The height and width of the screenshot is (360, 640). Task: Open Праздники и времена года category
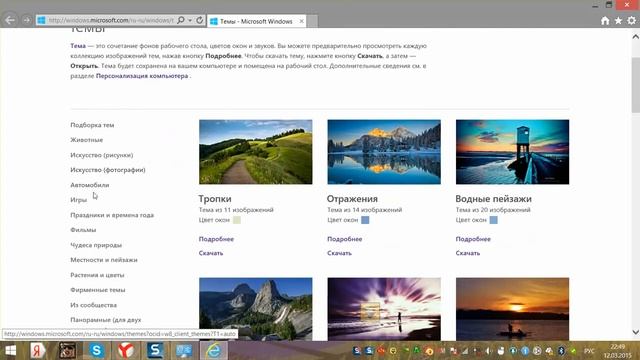tap(112, 215)
